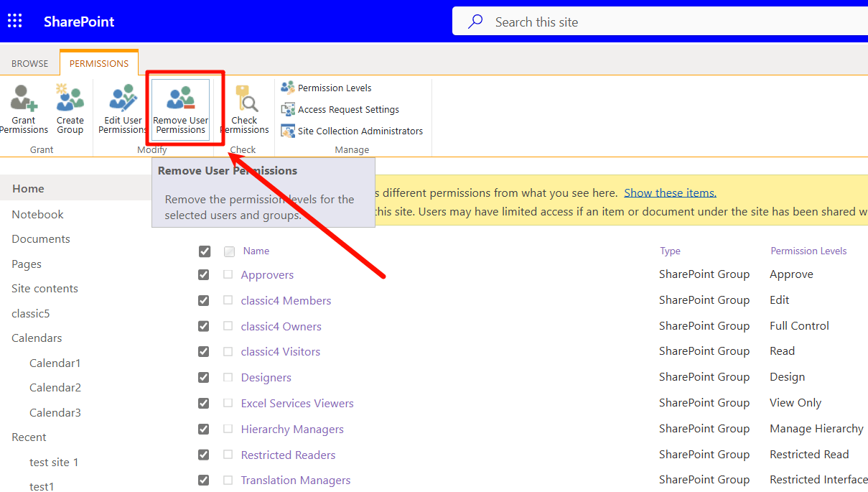
Task: Click the search magnifier icon
Action: click(475, 22)
